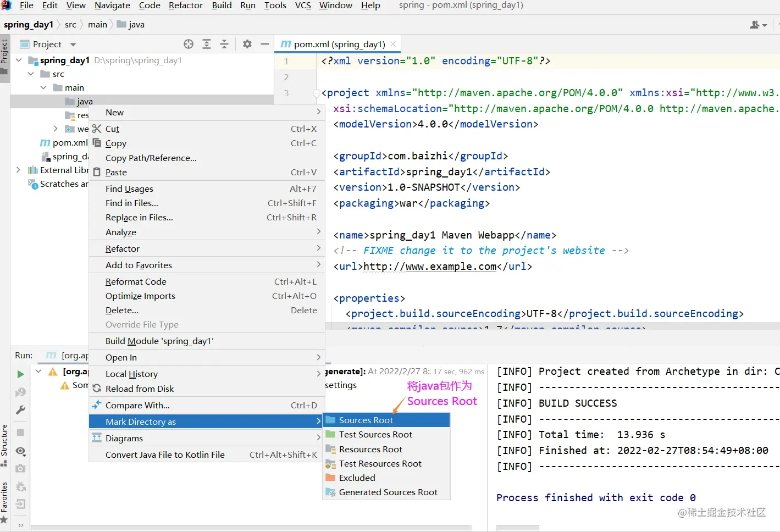Collapse the main folder node
Viewport: 780px width, 532px height.
[x=43, y=87]
